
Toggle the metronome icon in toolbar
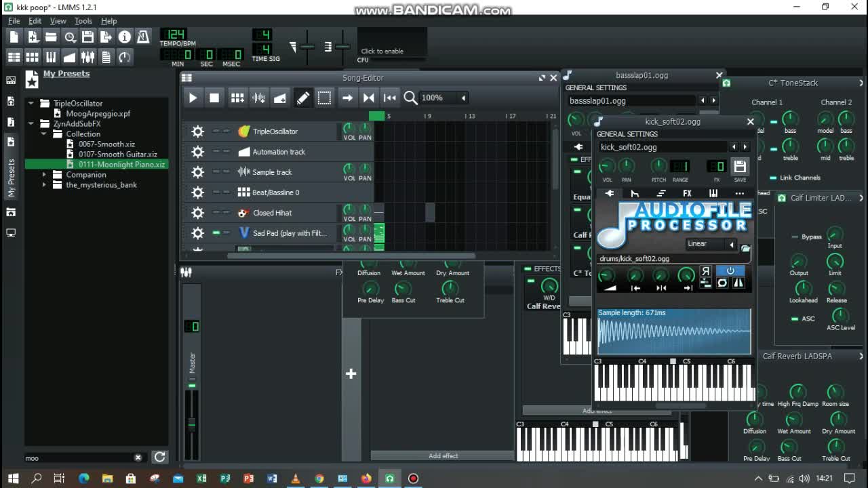(x=142, y=37)
